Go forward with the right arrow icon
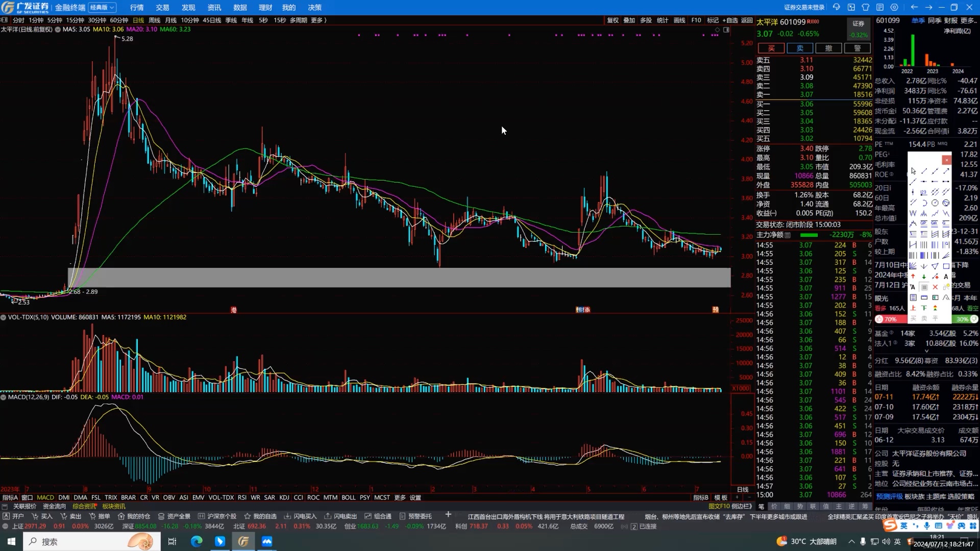This screenshot has width=980, height=551. pos(928,7)
